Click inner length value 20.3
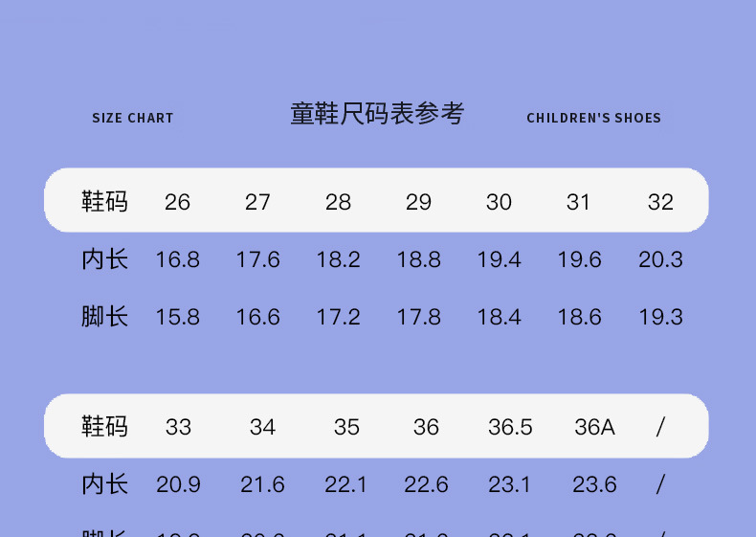 (x=660, y=259)
